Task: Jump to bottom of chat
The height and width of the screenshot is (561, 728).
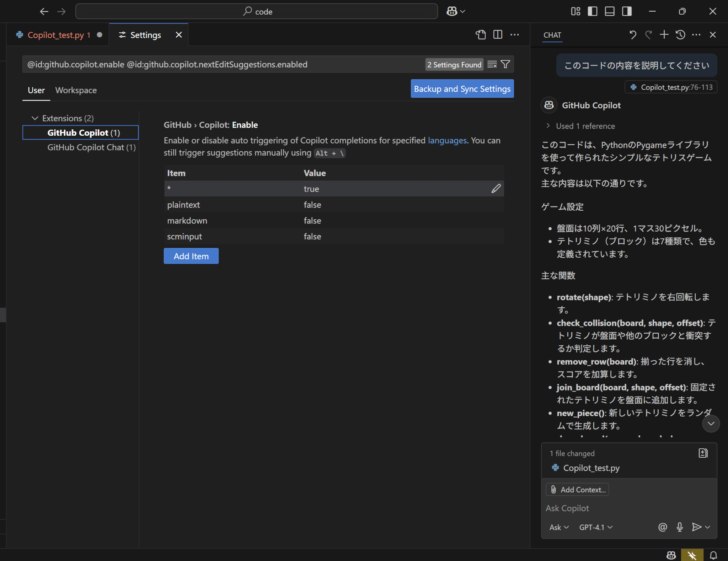Action: 711,424
